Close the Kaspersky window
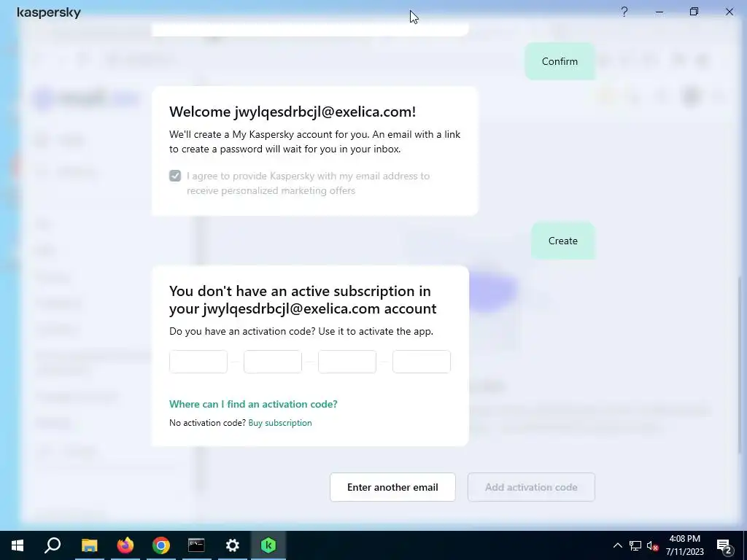747x560 pixels. (x=729, y=12)
